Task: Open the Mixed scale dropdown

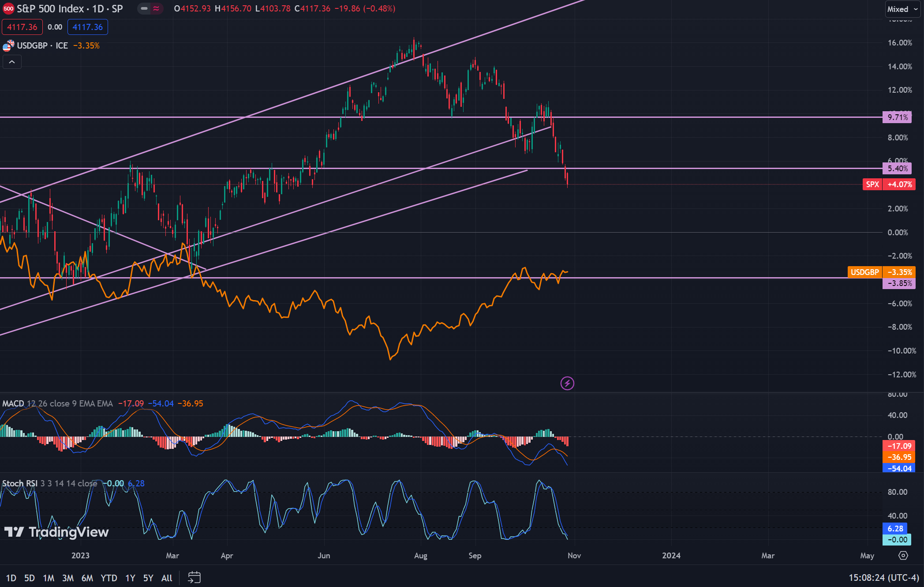Action: (902, 9)
